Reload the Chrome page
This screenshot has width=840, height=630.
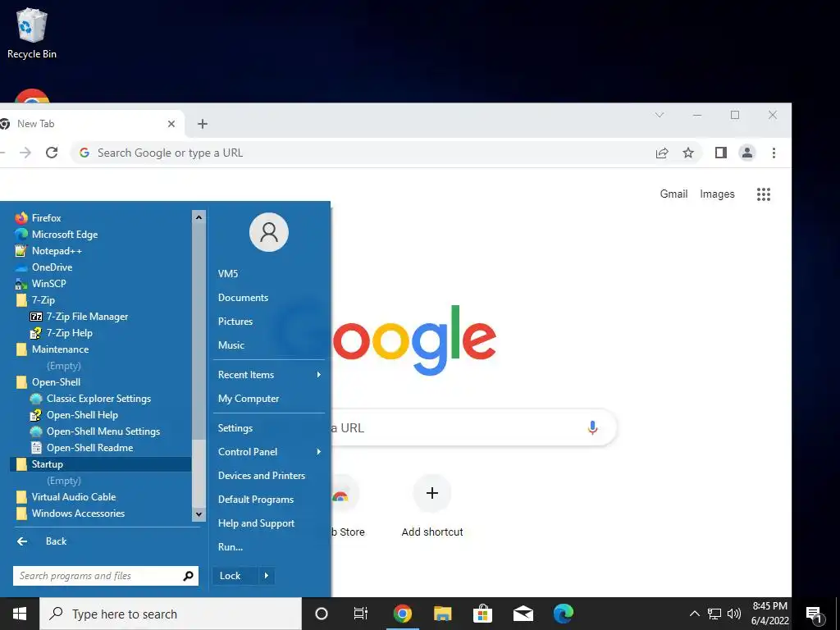tap(52, 153)
